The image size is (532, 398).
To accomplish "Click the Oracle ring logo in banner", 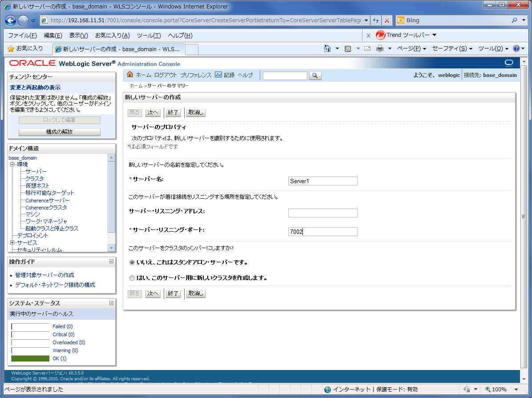I will [509, 63].
